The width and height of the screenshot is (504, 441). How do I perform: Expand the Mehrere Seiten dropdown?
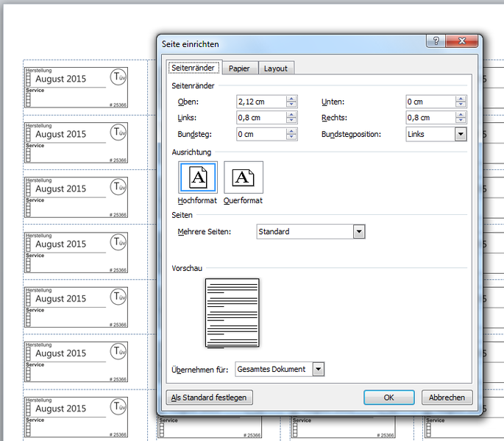359,232
